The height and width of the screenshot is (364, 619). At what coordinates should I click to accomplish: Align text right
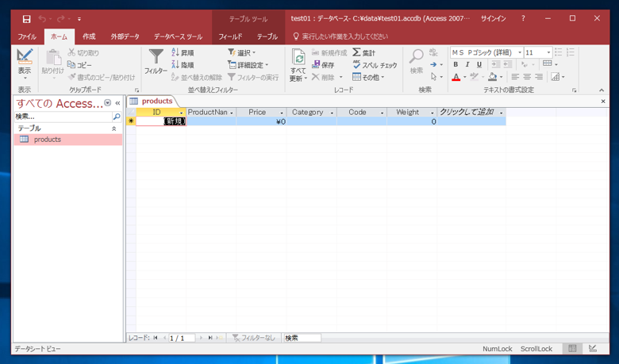[539, 77]
